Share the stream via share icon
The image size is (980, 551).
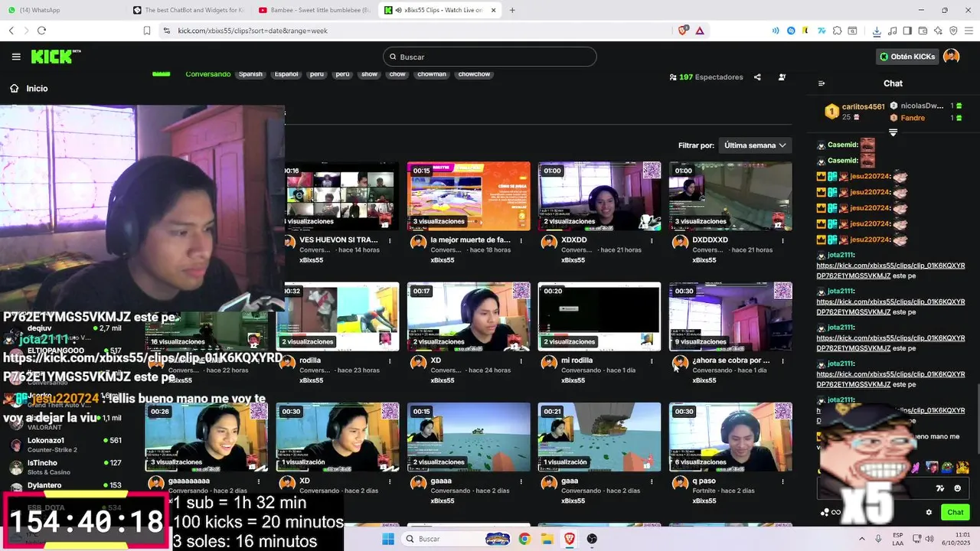tap(757, 77)
